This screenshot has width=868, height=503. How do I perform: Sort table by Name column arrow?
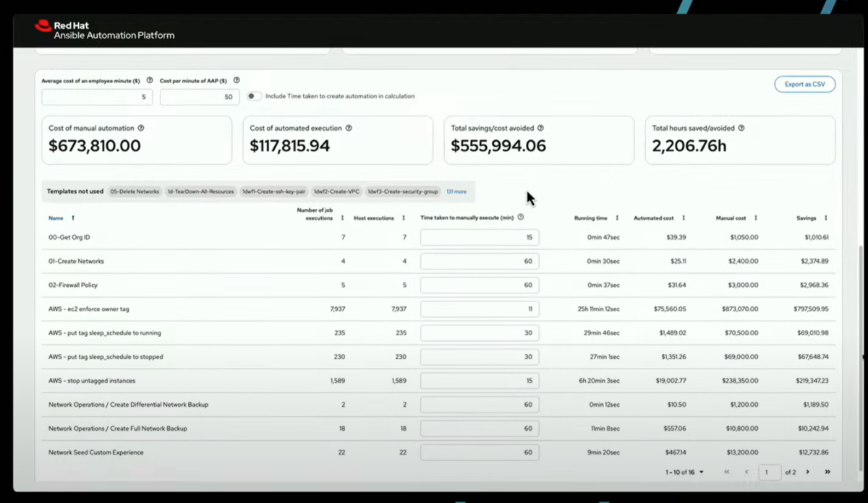[73, 218]
